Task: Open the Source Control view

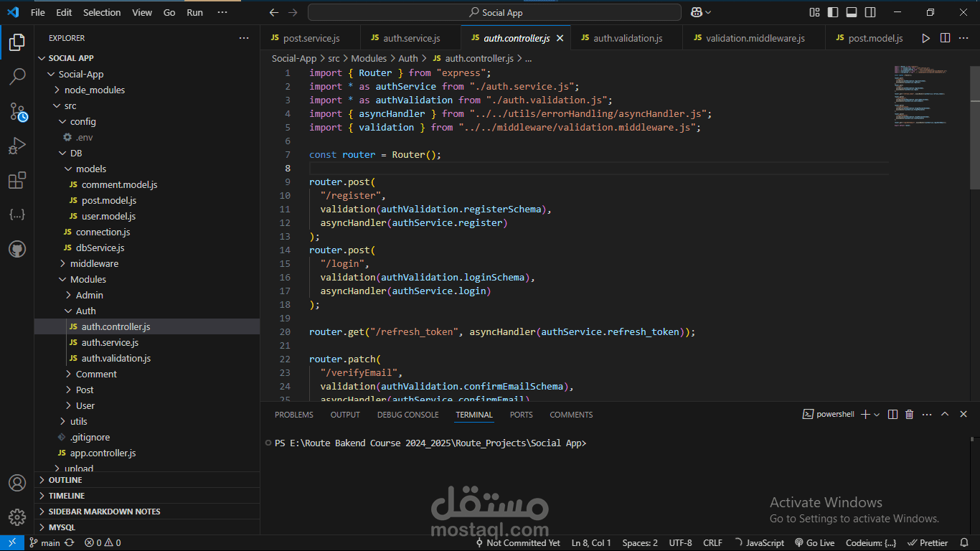Action: 17,110
